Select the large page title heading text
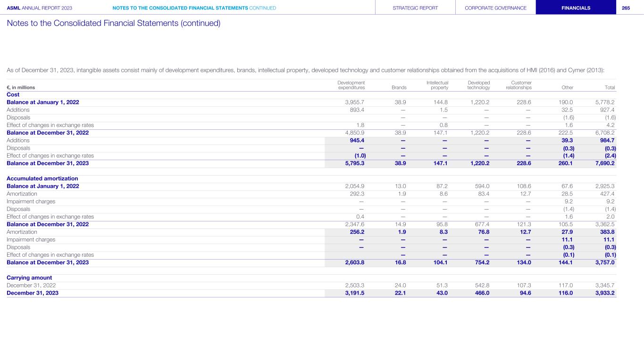644x363 pixels. pos(113,23)
